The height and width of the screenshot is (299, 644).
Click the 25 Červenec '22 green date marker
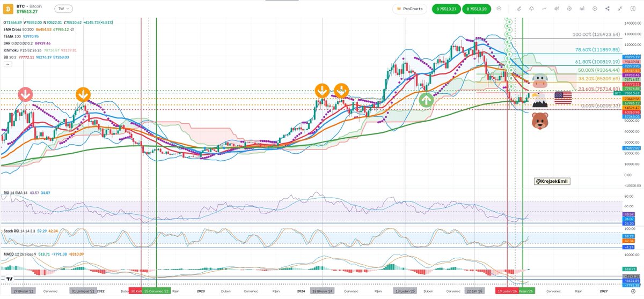point(157,290)
